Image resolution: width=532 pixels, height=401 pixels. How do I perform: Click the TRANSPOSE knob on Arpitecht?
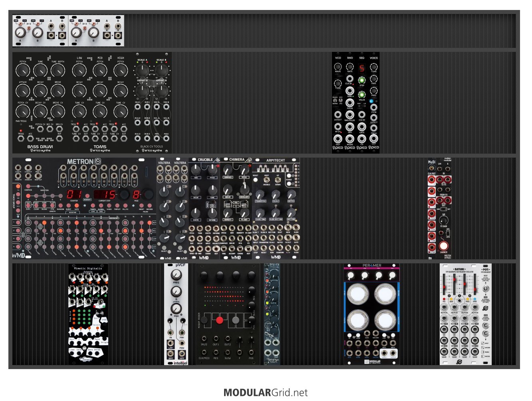(x=260, y=195)
